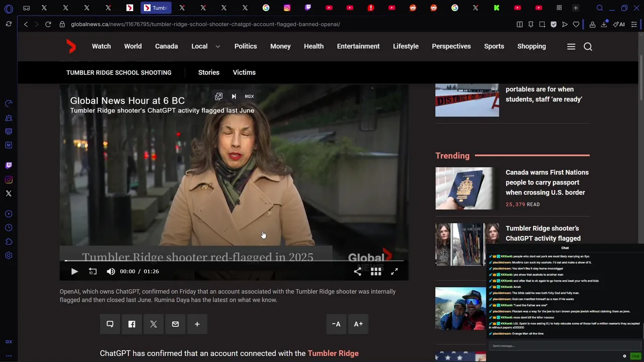Open easy setup sliders icon

click(x=634, y=24)
